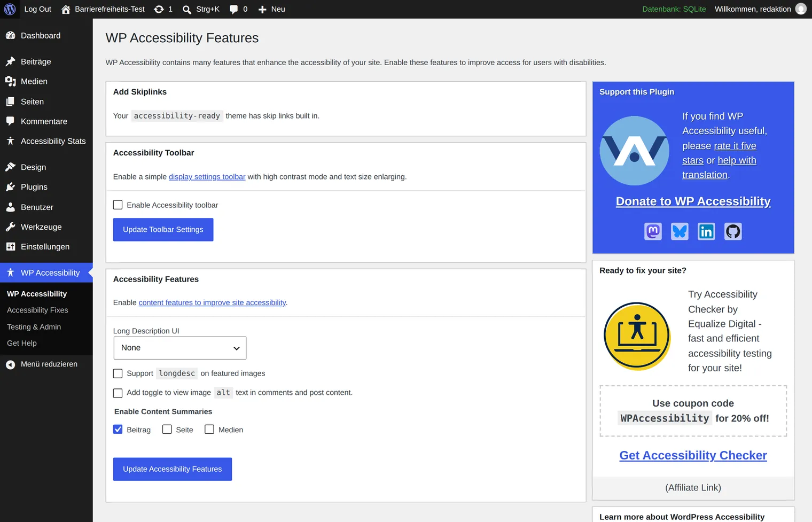Click the Medien media icon
Image resolution: width=812 pixels, height=522 pixels.
coord(10,81)
